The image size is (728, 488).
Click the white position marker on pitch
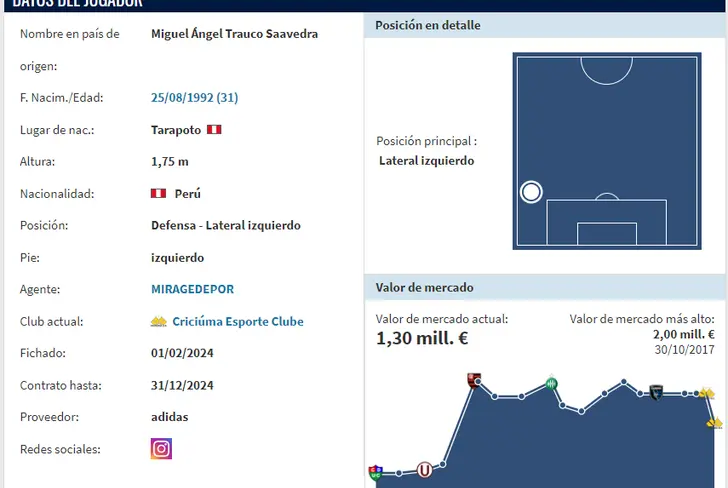[x=531, y=192]
